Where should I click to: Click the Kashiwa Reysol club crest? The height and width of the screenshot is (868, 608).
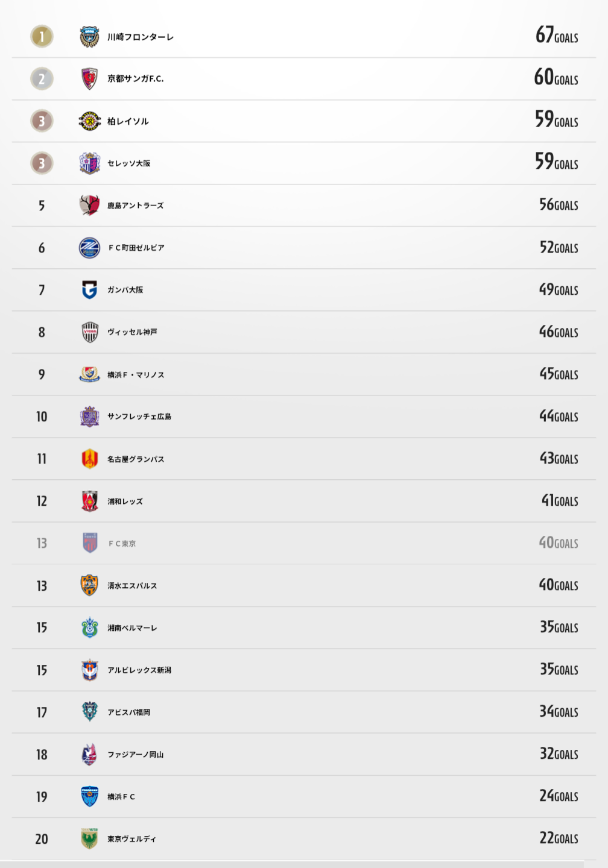point(89,121)
